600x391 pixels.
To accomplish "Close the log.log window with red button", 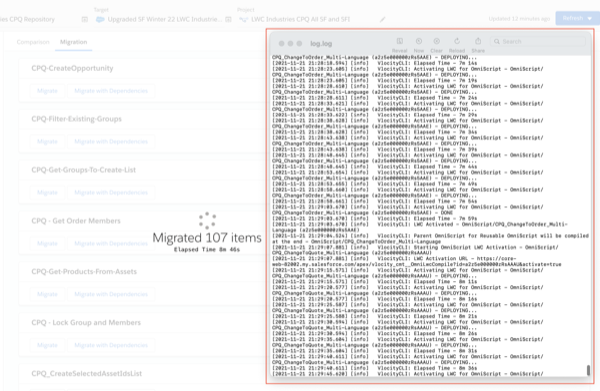I will tap(281, 44).
